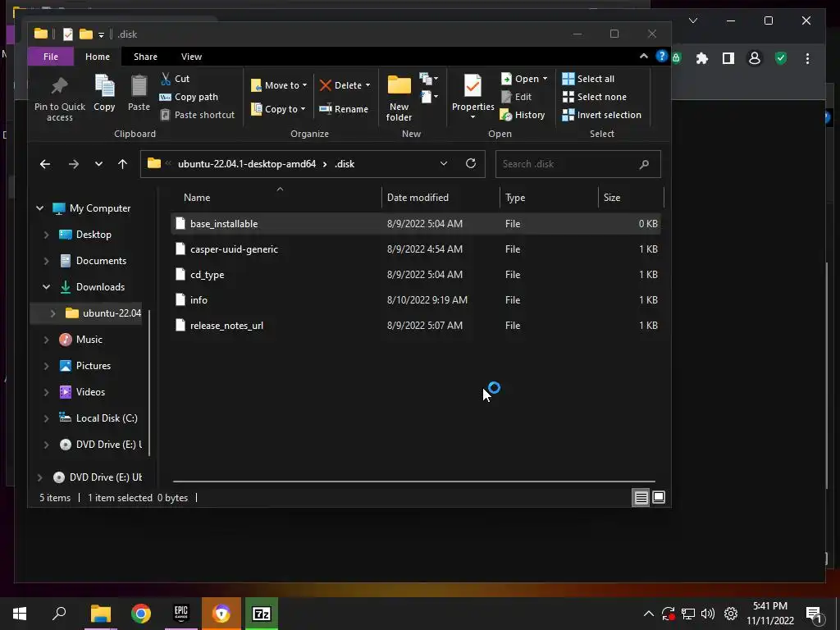840x630 pixels.
Task: Switch to the Home ribbon tab
Action: (98, 57)
